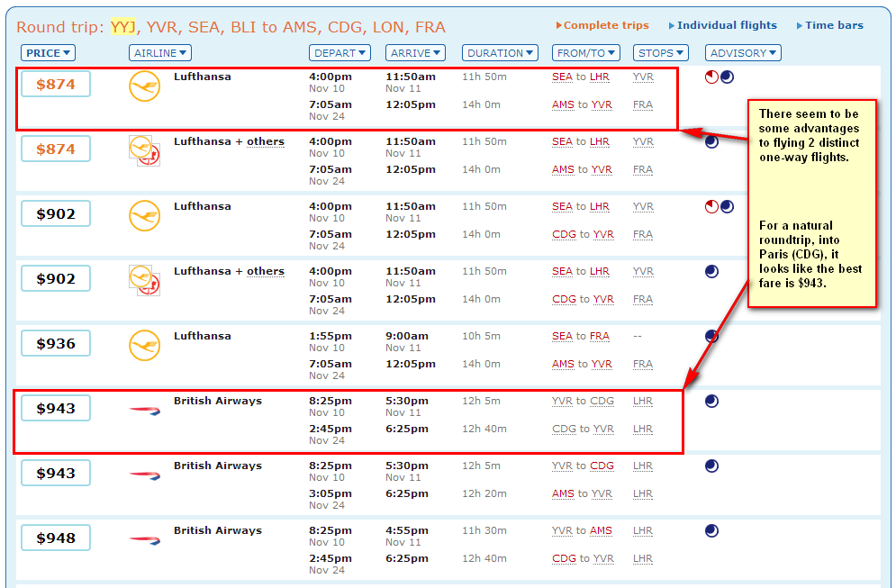Click Lufthansa logo in first $902 row
This screenshot has height=588, width=896.
[x=145, y=216]
